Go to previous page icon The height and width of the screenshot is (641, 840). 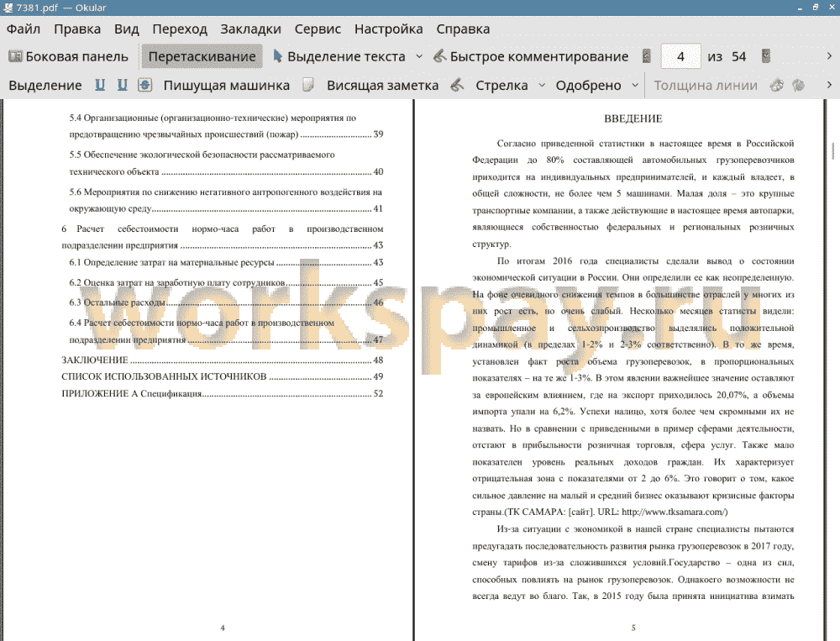click(647, 56)
